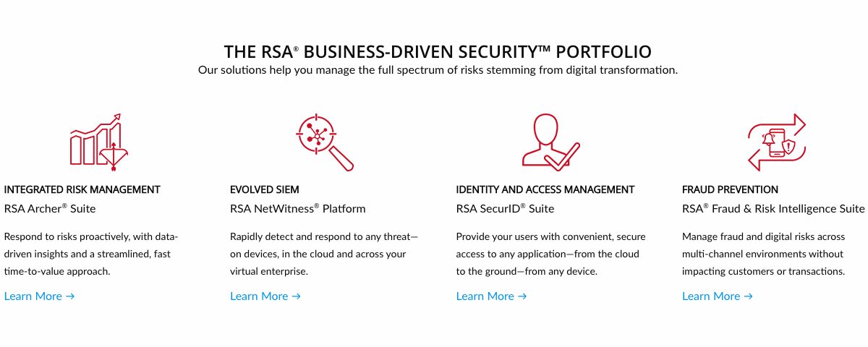Select the Identity and Access Management heading
This screenshot has width=868, height=347.
[545, 189]
